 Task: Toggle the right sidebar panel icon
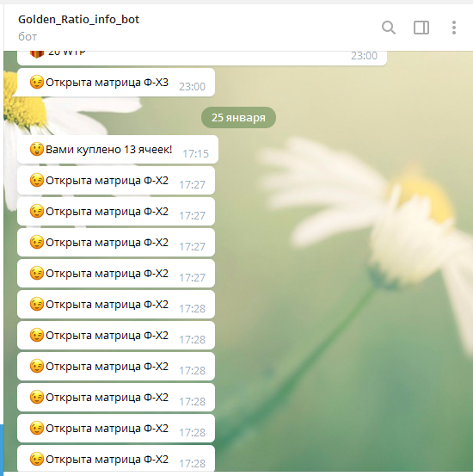(421, 28)
